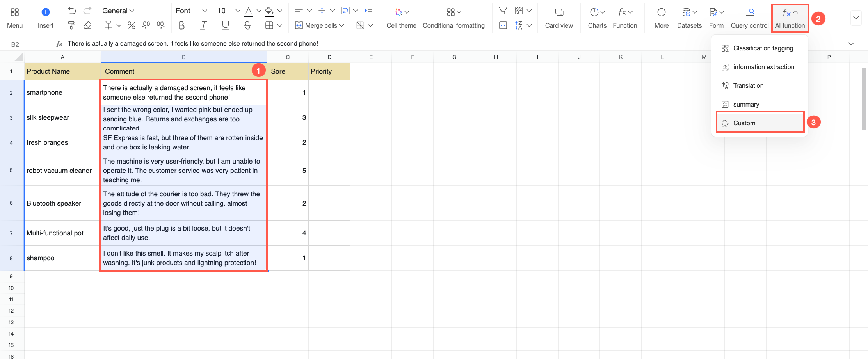The width and height of the screenshot is (868, 359).
Task: Click the Undo arrow icon
Action: coord(72,11)
